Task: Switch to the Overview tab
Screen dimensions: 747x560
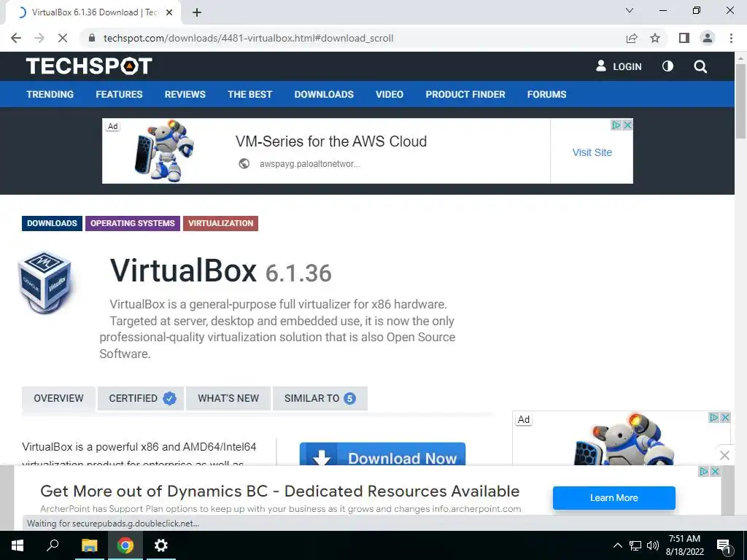Action: click(x=58, y=398)
